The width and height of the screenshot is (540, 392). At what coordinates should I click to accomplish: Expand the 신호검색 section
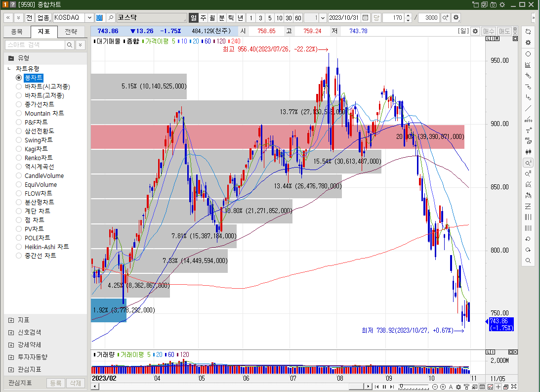click(11, 333)
